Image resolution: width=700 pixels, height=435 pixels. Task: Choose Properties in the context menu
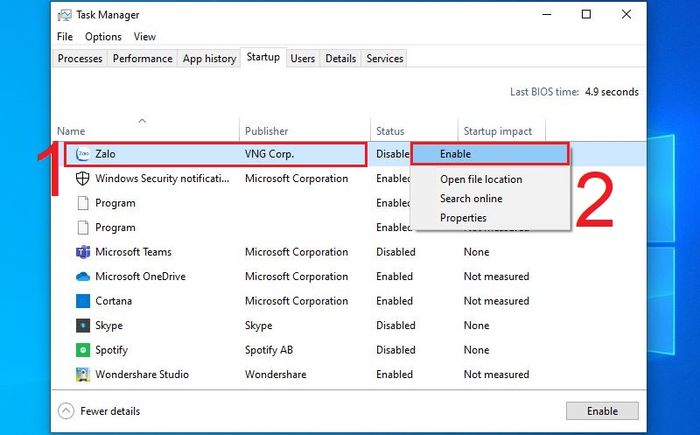pos(463,218)
